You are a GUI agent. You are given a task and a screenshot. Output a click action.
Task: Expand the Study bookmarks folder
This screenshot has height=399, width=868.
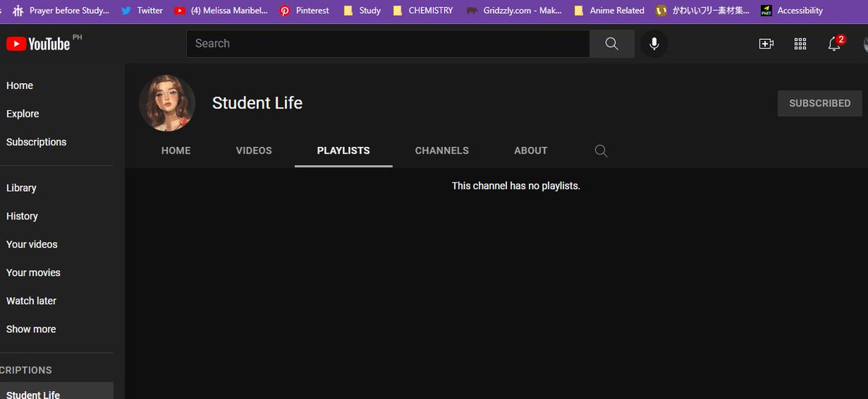pos(362,10)
